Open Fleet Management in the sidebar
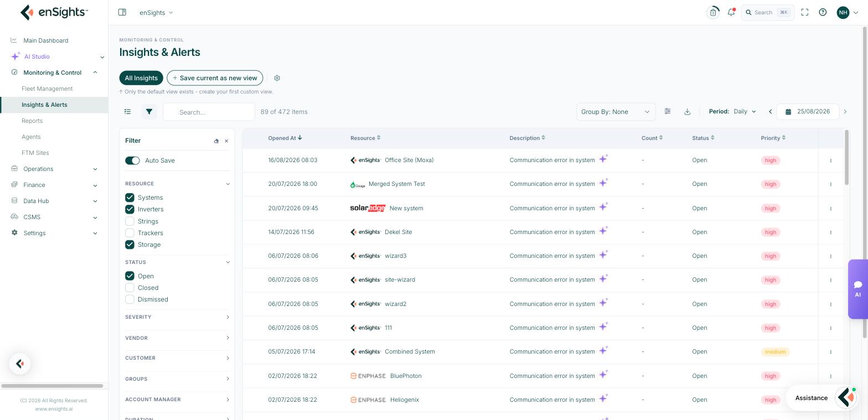The height and width of the screenshot is (420, 868). (x=47, y=89)
